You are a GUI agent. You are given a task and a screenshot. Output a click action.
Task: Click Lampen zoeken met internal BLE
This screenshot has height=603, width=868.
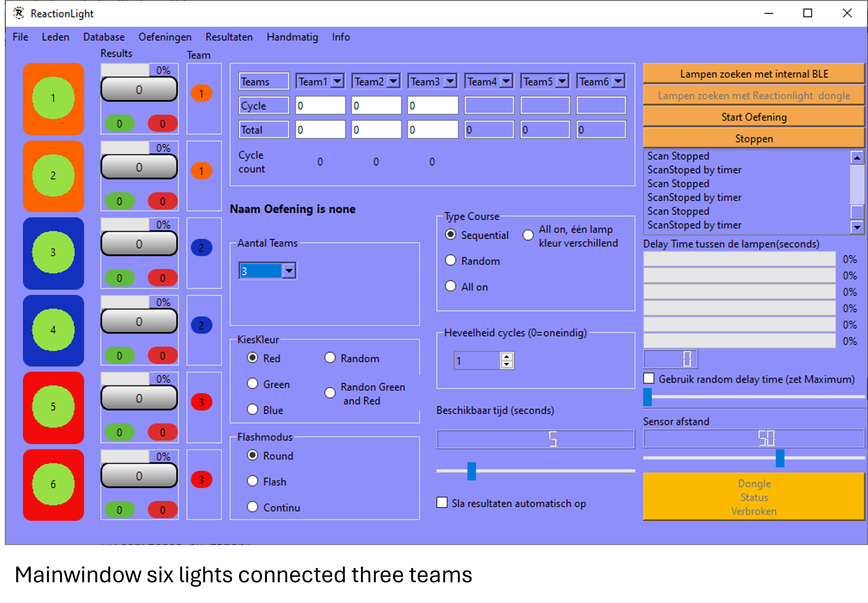(x=753, y=74)
